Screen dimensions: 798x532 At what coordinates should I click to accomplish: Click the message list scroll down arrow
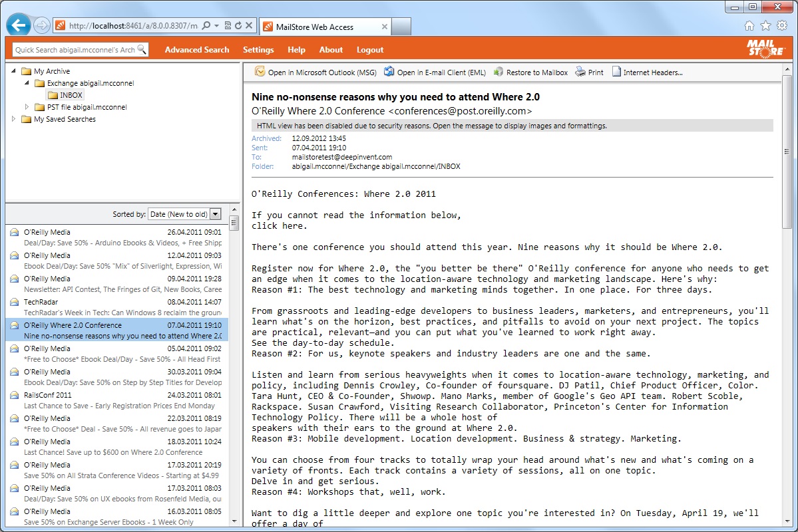coord(234,521)
